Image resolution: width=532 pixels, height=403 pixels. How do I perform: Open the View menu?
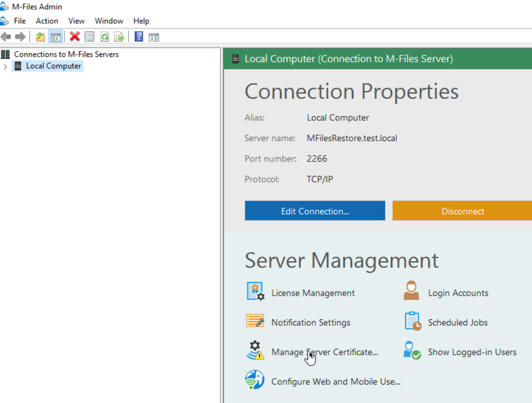(x=76, y=21)
